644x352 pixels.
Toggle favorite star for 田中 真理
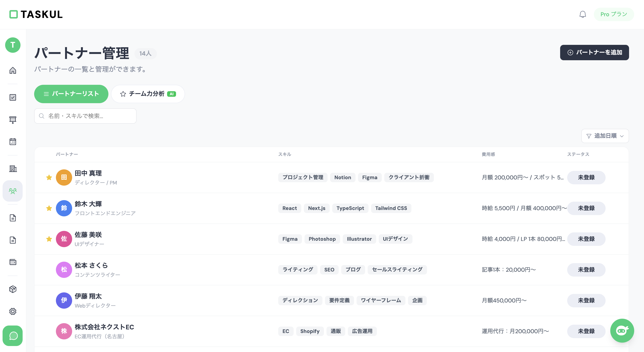pyautogui.click(x=49, y=177)
